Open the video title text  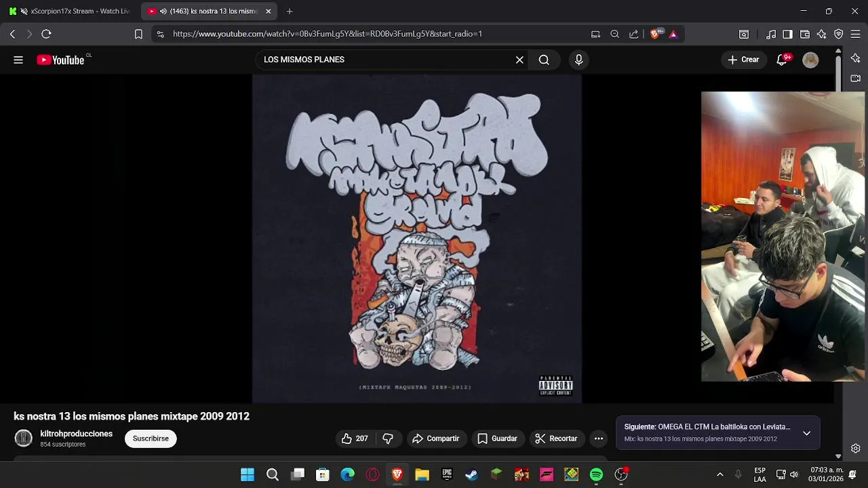(x=132, y=416)
